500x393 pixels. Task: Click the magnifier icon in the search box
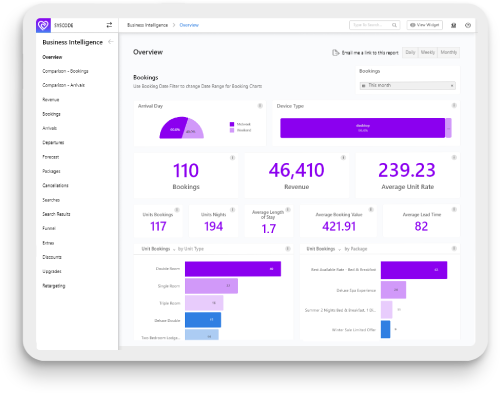(x=394, y=25)
